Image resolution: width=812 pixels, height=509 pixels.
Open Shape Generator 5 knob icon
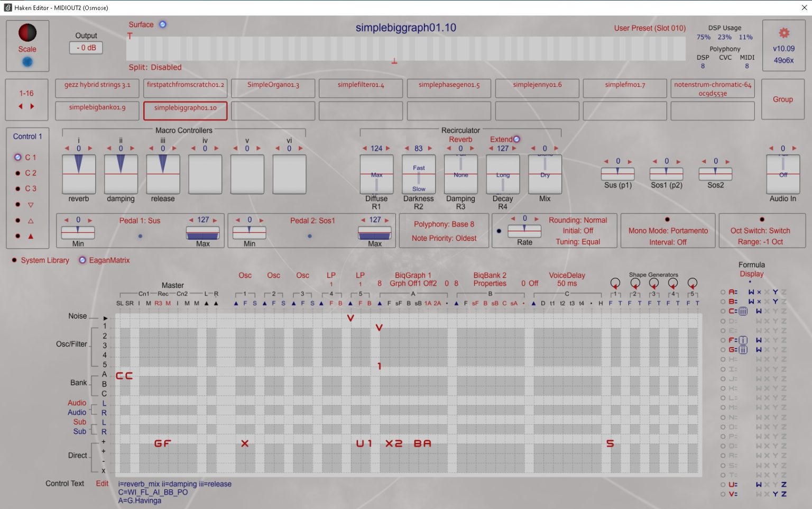(x=693, y=283)
